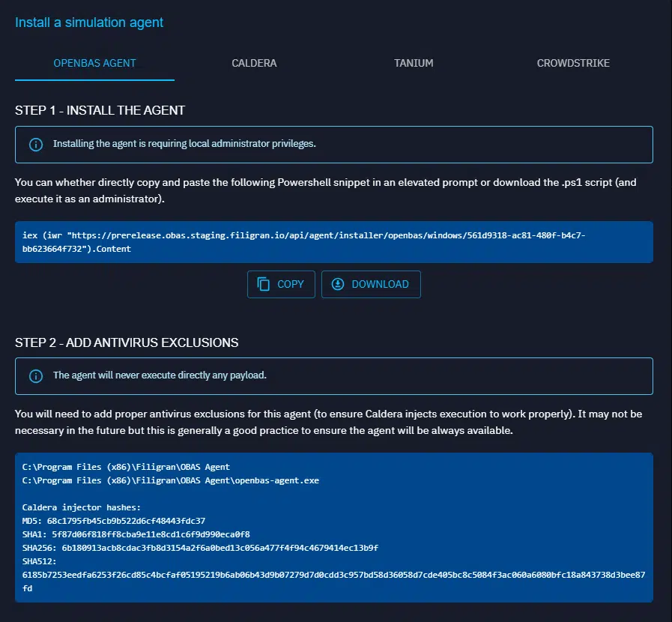Switch to the OPENBAS AGENT tab
The image size is (672, 622).
(x=94, y=63)
